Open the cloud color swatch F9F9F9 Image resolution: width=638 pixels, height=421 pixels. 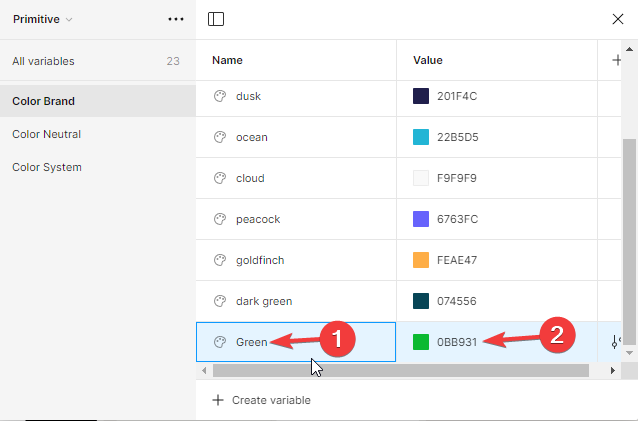[421, 178]
